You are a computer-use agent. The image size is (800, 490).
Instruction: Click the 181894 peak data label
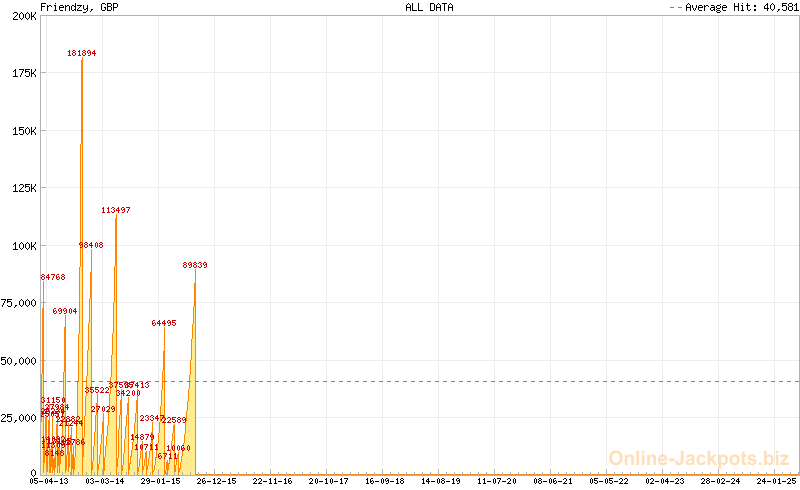pyautogui.click(x=82, y=53)
